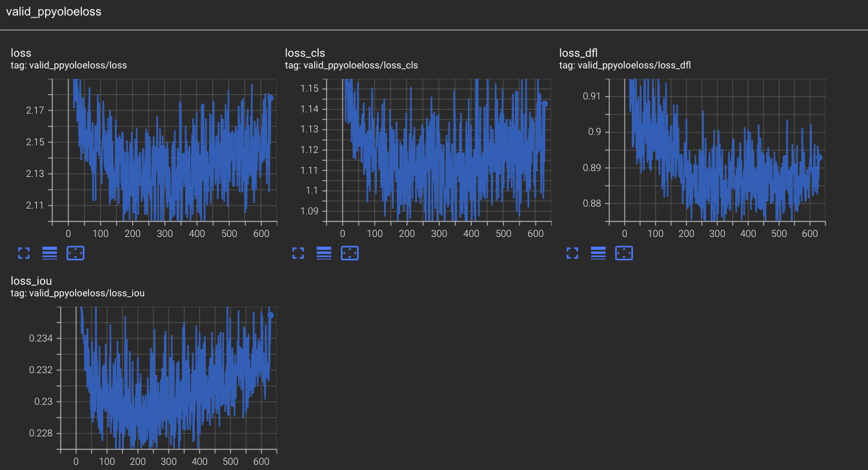
Task: Click the endpoint marker on loss_iou chart
Action: [x=270, y=314]
